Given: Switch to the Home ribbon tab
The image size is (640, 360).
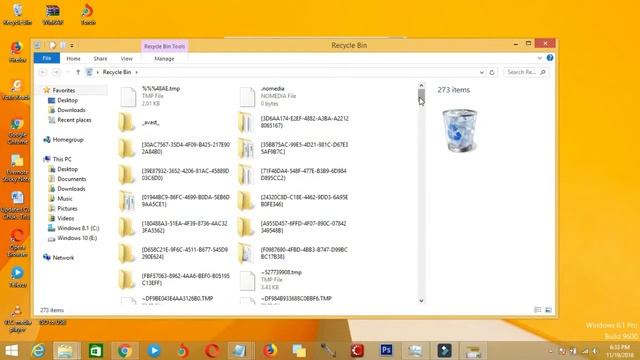Looking at the screenshot, I should click(x=73, y=59).
